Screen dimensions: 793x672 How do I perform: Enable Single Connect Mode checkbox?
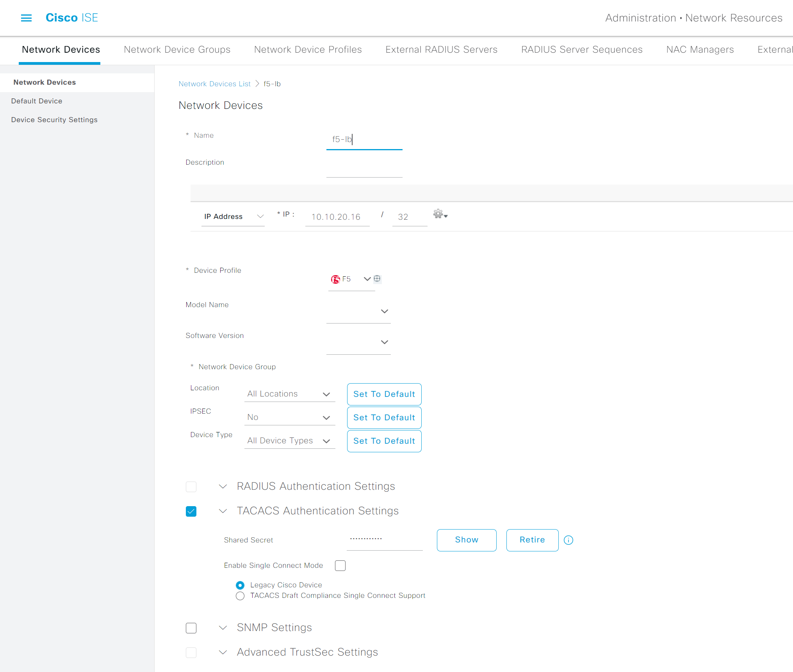tap(340, 565)
